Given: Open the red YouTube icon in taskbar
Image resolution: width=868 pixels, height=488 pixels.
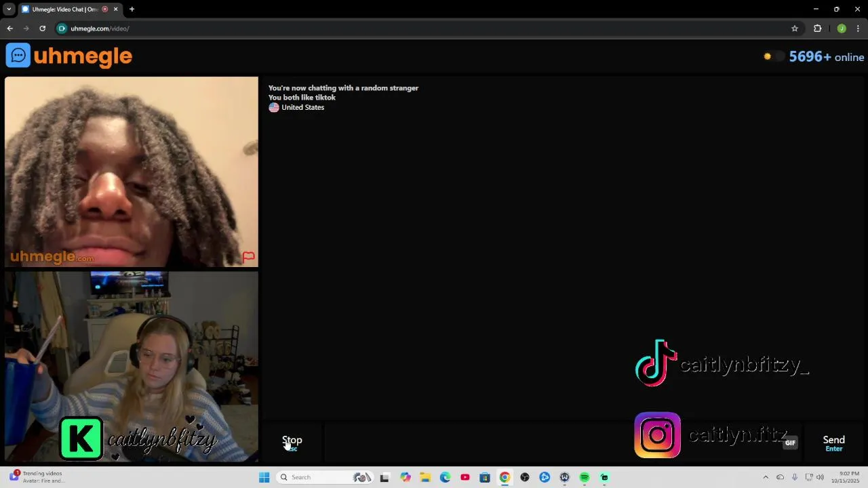Looking at the screenshot, I should [465, 477].
